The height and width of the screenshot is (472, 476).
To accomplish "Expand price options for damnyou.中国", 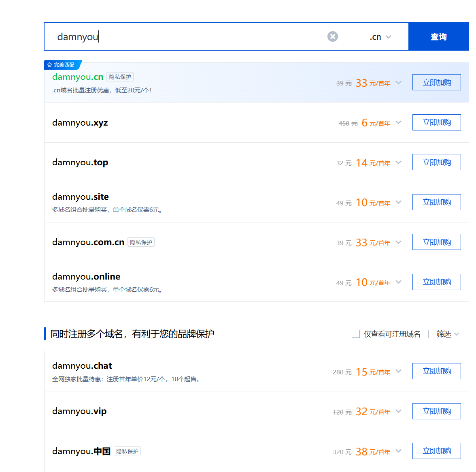I will 398,451.
